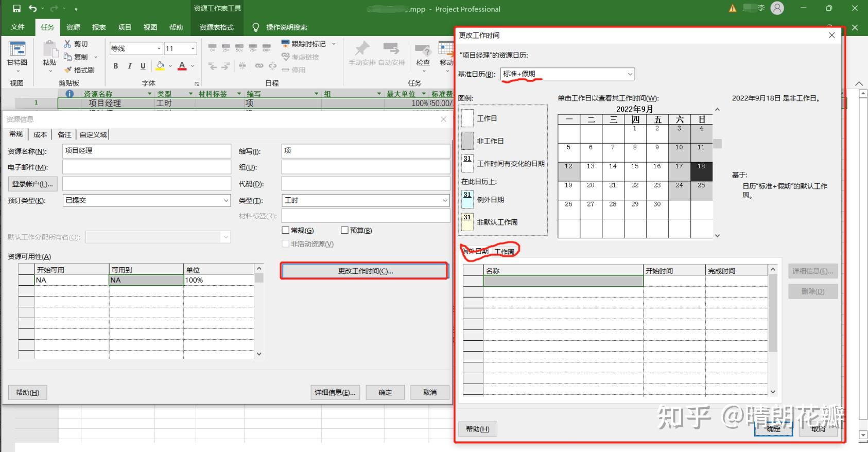Switch to the 报表 ribbon tab

click(x=99, y=27)
